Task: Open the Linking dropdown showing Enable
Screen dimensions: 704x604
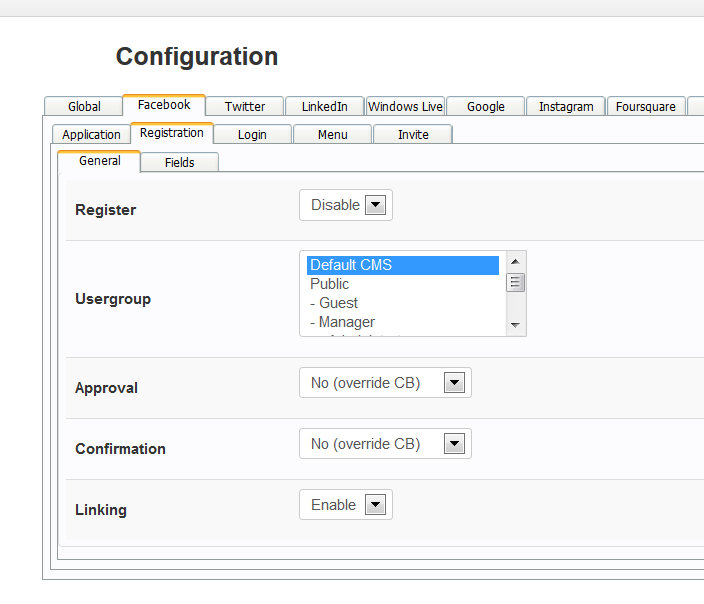Action: click(346, 505)
